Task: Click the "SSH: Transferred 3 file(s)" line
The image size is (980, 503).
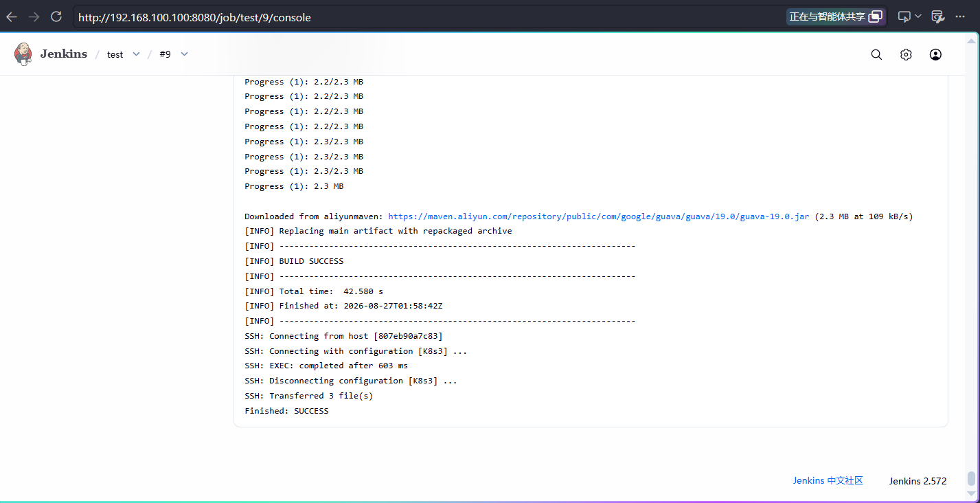Action: tap(309, 396)
